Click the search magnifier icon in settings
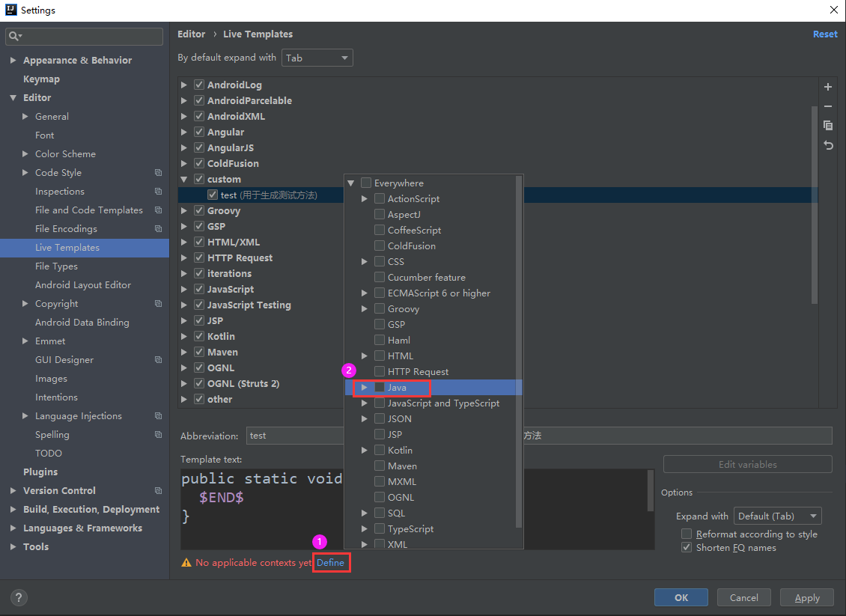 coord(14,36)
